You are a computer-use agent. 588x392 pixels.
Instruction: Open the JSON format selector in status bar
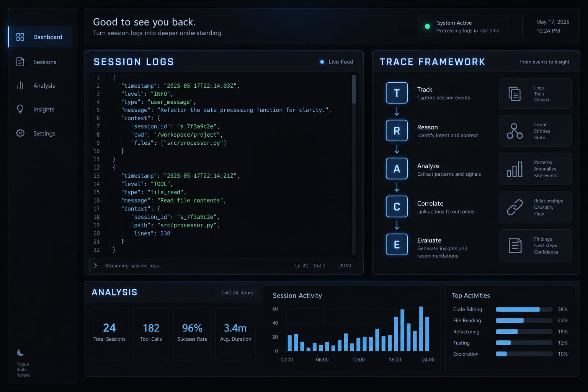click(345, 266)
